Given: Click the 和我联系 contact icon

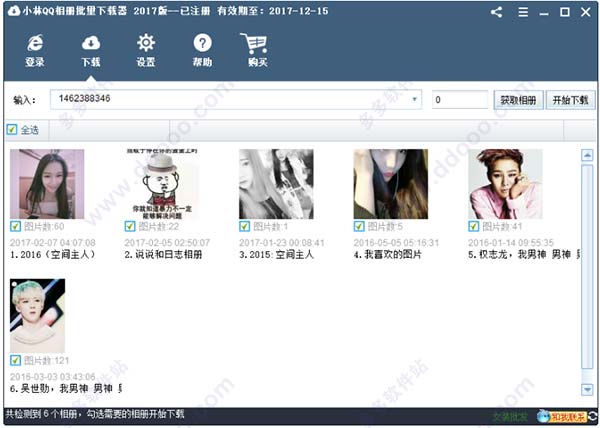Looking at the screenshot, I should (x=562, y=417).
